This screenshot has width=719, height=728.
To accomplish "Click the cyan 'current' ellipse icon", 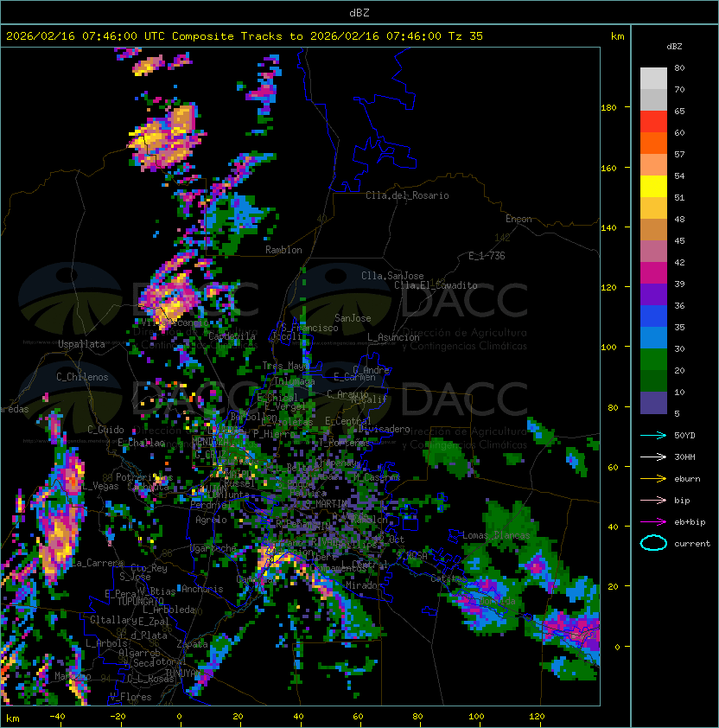I will pos(653,543).
